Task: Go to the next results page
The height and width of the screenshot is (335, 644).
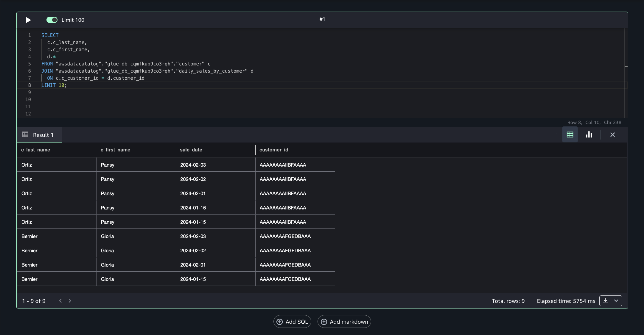Action: (70, 301)
